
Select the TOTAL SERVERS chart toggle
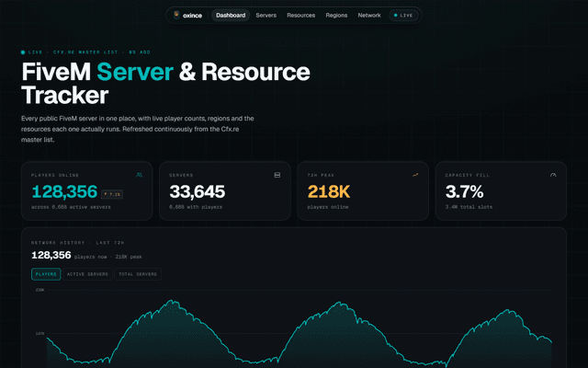(x=138, y=274)
